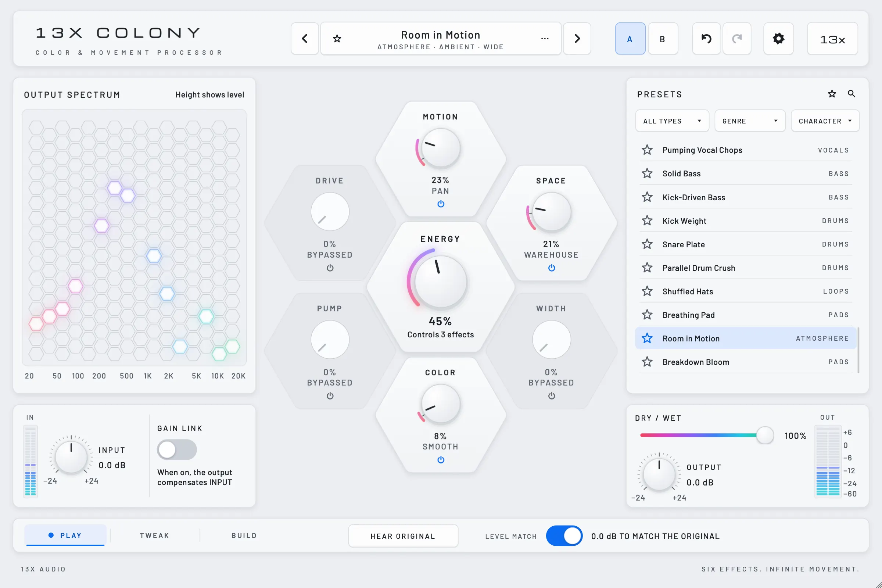Viewport: 882px width, 588px height.
Task: Redo the last change
Action: pyautogui.click(x=737, y=38)
